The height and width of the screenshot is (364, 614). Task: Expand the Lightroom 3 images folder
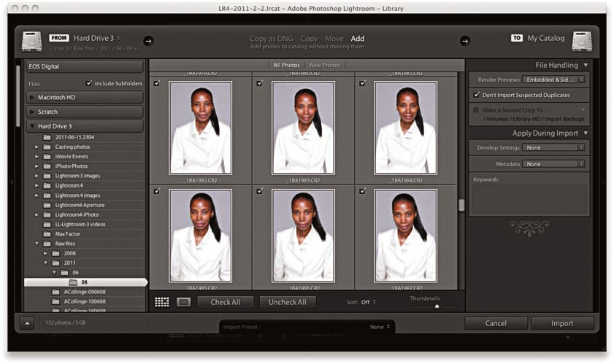click(37, 176)
